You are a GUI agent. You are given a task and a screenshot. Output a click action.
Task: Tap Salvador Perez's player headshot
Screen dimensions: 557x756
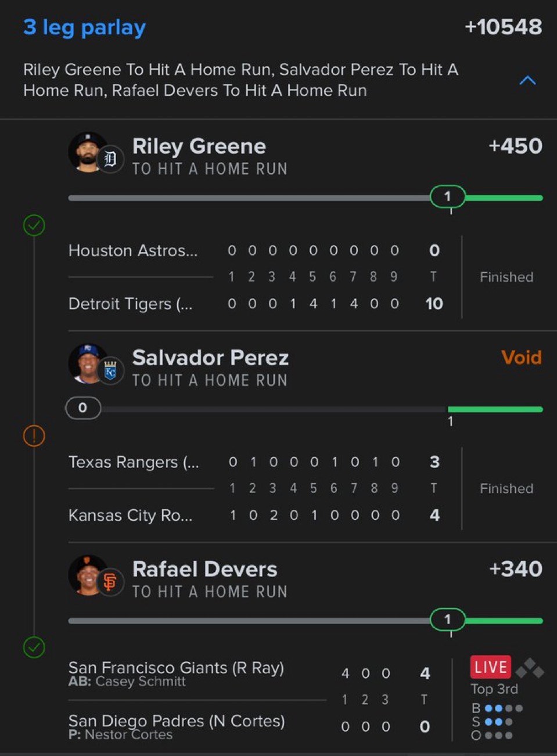pyautogui.click(x=87, y=363)
